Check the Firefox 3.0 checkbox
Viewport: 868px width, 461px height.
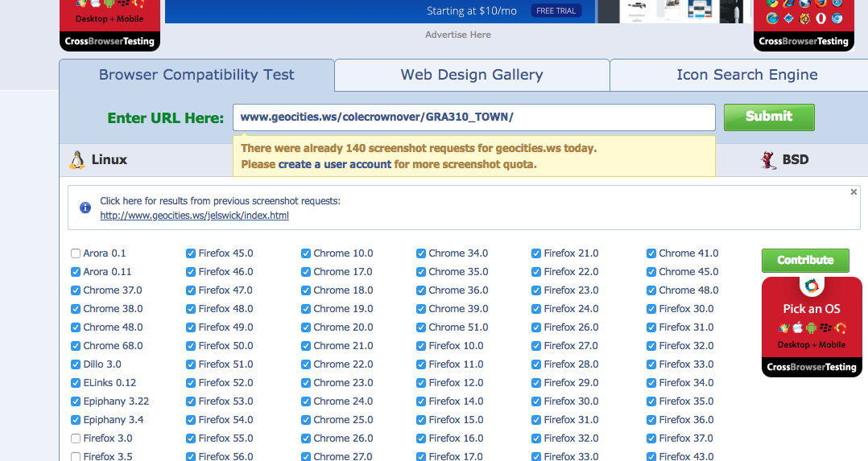coord(76,438)
